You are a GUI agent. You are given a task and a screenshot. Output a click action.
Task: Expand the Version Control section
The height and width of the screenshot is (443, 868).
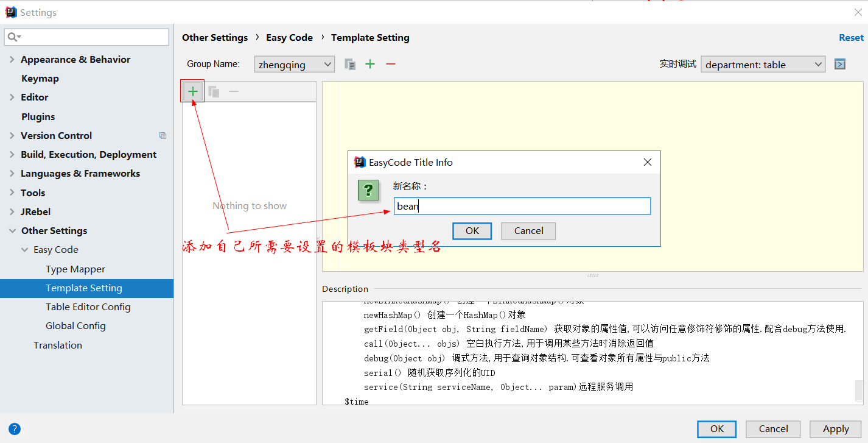[x=12, y=135]
